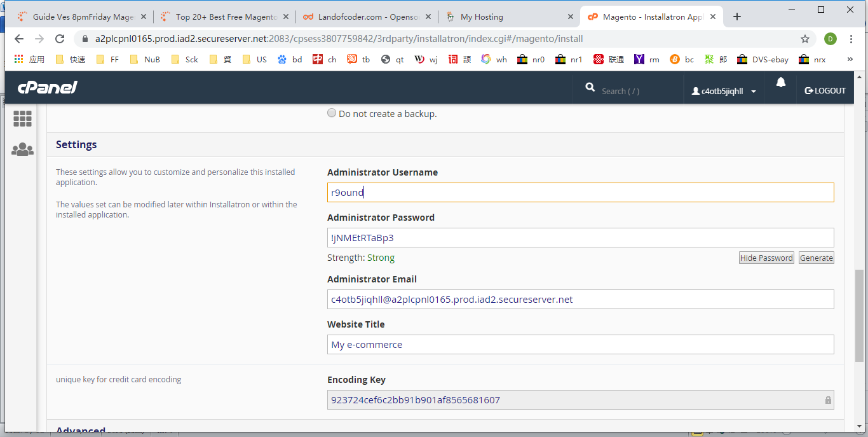The width and height of the screenshot is (868, 437).
Task: Focus the Administrator Username field
Action: [x=580, y=193]
